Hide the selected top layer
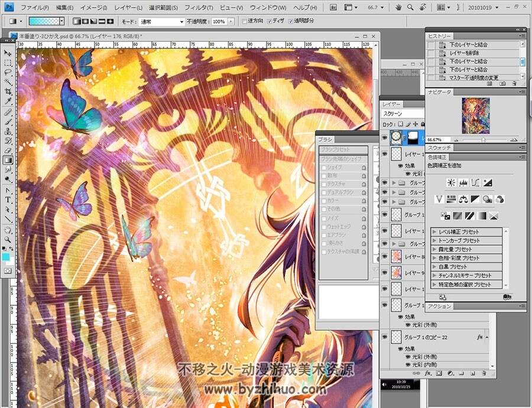Screen dimensions: 532x408 click(x=384, y=137)
